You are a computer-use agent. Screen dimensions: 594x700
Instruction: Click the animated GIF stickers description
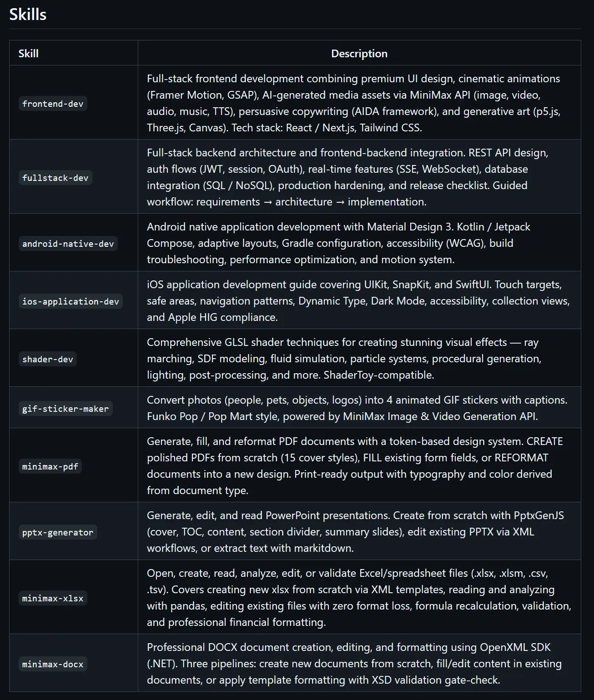pyautogui.click(x=357, y=408)
